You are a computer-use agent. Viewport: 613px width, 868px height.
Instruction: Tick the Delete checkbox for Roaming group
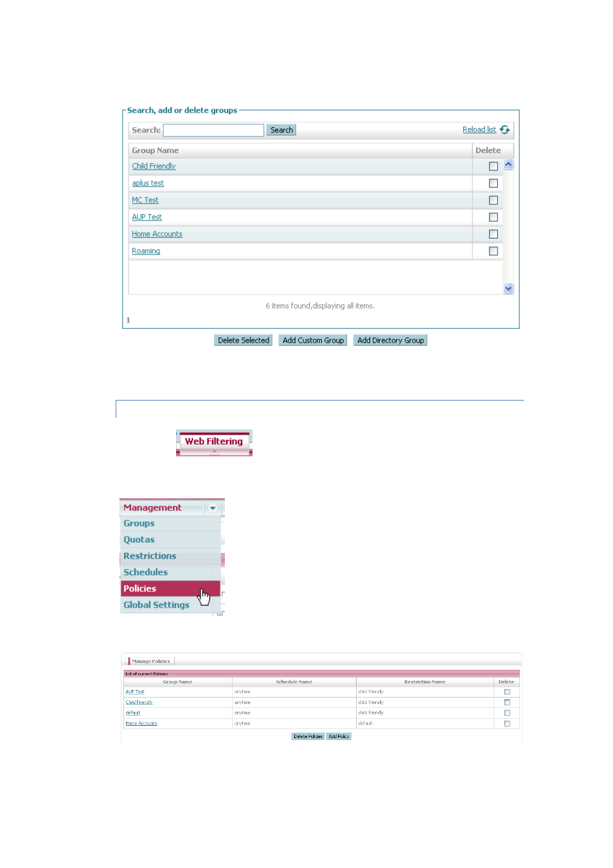click(493, 251)
